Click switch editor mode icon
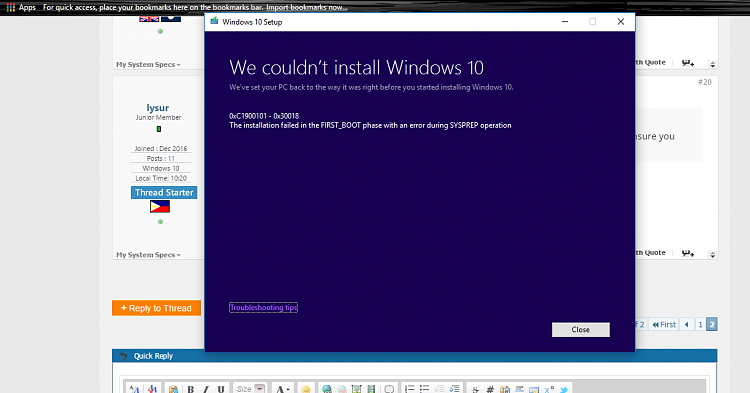 pos(134,389)
